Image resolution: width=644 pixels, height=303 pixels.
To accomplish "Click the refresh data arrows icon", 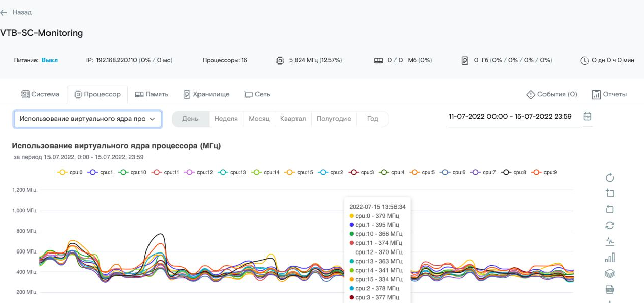I will [x=609, y=225].
